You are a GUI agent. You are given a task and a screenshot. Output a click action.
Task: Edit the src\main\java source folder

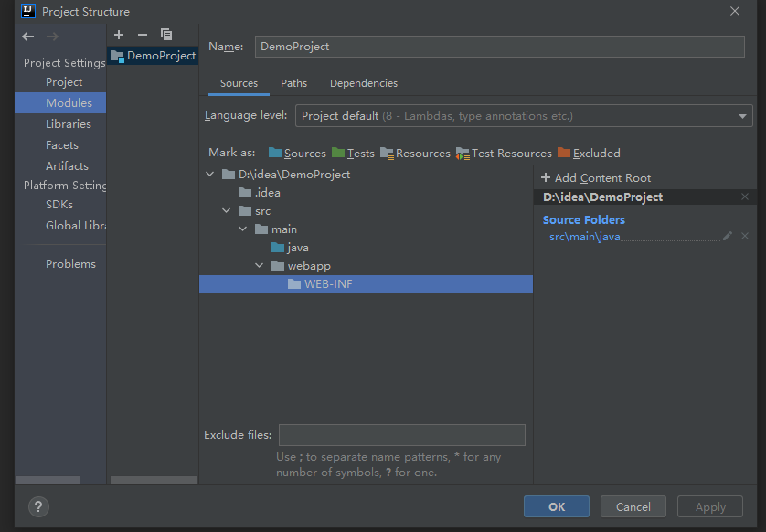(728, 235)
